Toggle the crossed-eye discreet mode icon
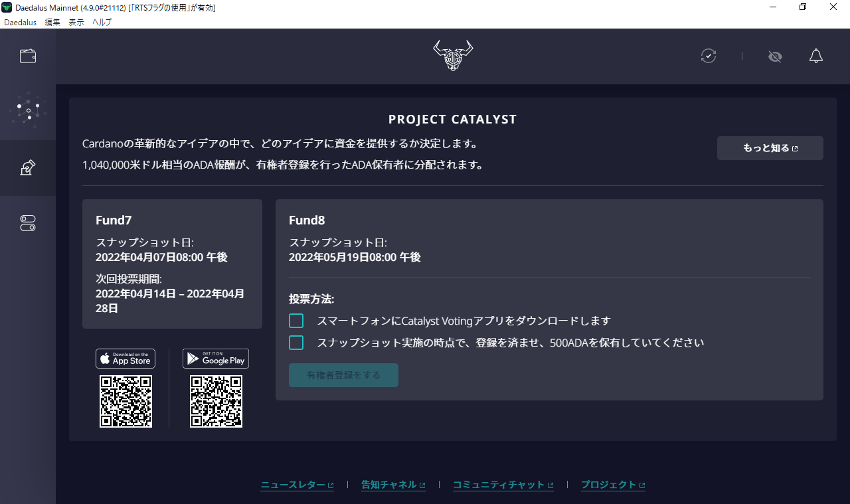The height and width of the screenshot is (504, 850). 775,56
